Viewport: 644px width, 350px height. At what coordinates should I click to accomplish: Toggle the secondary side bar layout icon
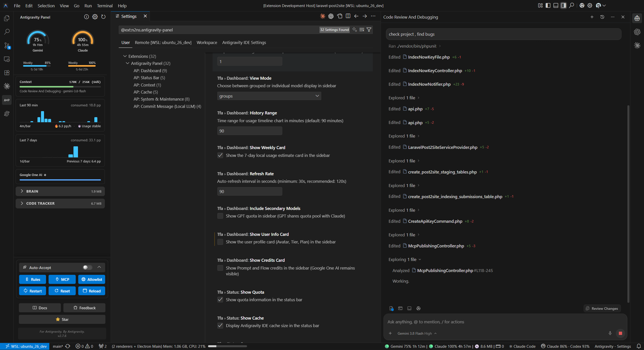563,6
